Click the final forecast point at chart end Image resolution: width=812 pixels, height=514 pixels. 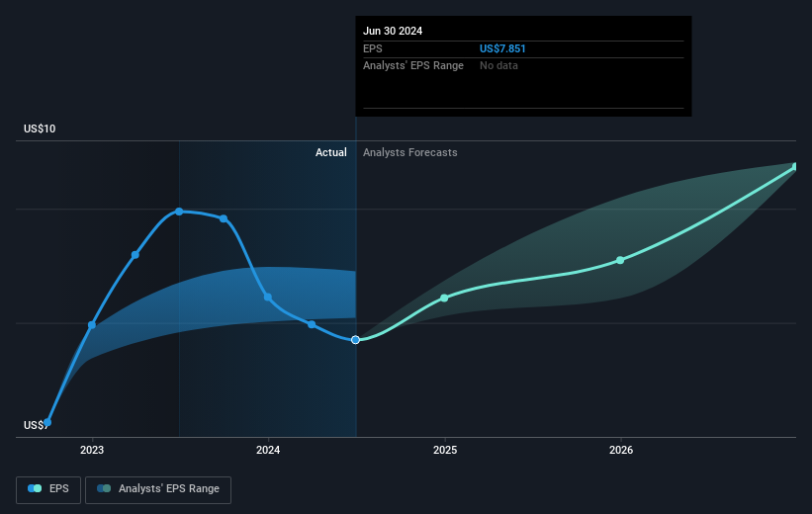point(795,167)
